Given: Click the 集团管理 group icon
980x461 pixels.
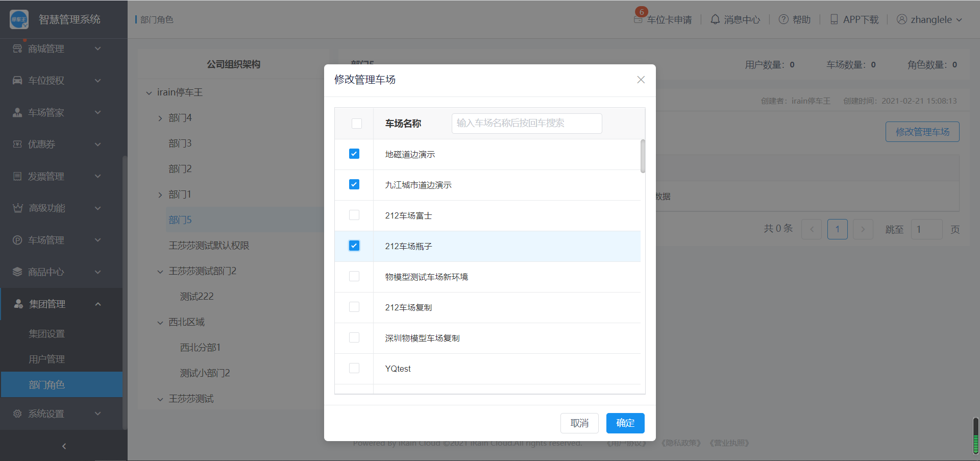Looking at the screenshot, I should pos(18,304).
